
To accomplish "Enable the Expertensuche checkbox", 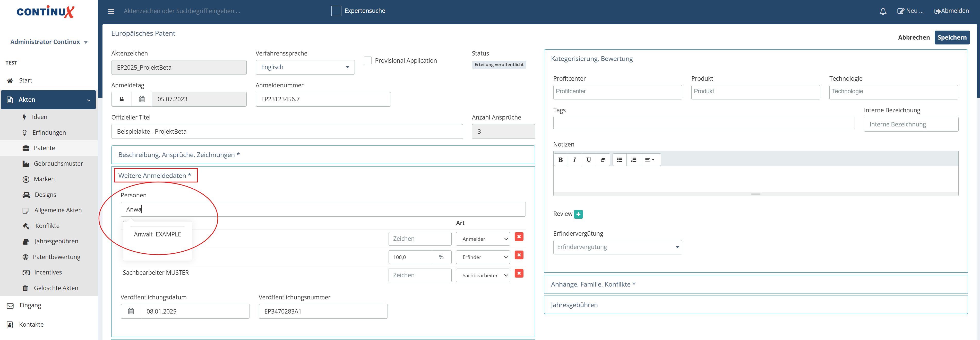I will [336, 11].
